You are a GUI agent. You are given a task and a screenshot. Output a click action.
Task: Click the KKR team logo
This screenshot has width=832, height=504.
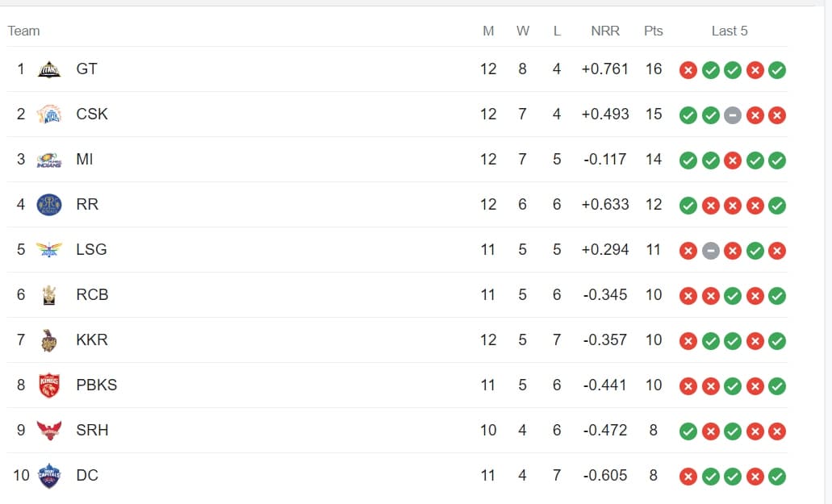point(49,340)
